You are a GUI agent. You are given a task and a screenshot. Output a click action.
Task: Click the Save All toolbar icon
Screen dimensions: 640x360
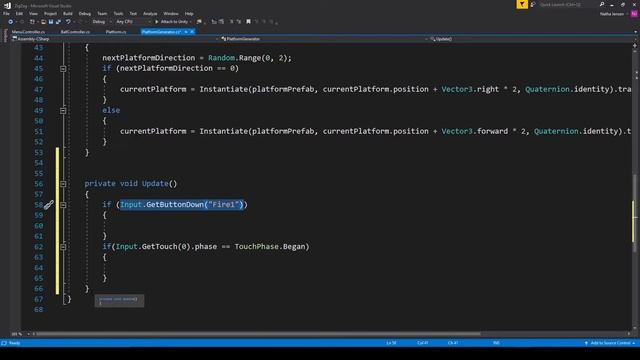pyautogui.click(x=58, y=22)
